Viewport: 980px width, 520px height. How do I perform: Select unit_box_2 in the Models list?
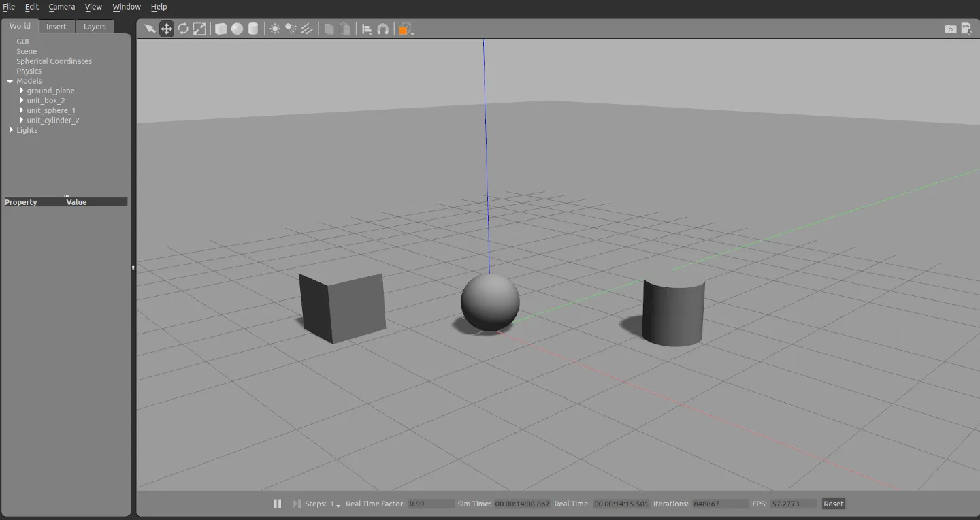point(46,100)
